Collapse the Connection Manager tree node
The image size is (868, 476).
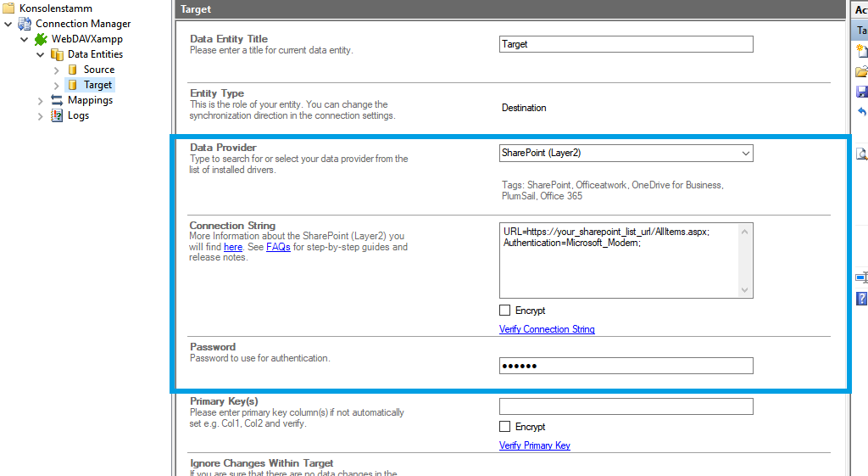(x=8, y=24)
